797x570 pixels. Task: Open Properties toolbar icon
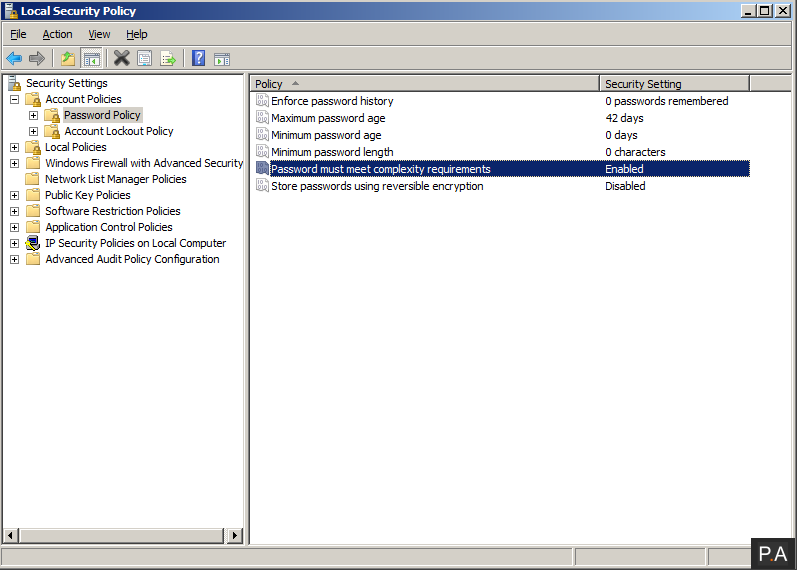click(x=145, y=58)
